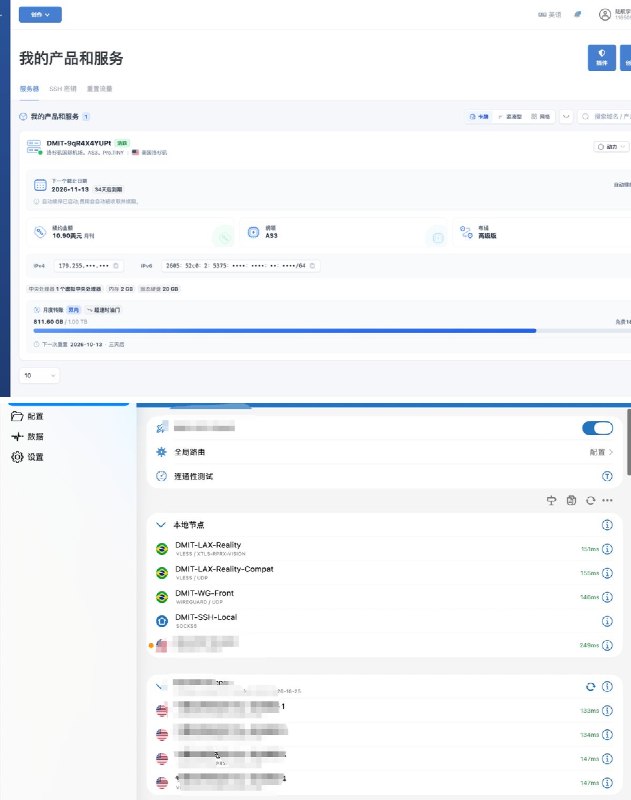Open info for the 133ms node
The height and width of the screenshot is (800, 631).
click(607, 711)
